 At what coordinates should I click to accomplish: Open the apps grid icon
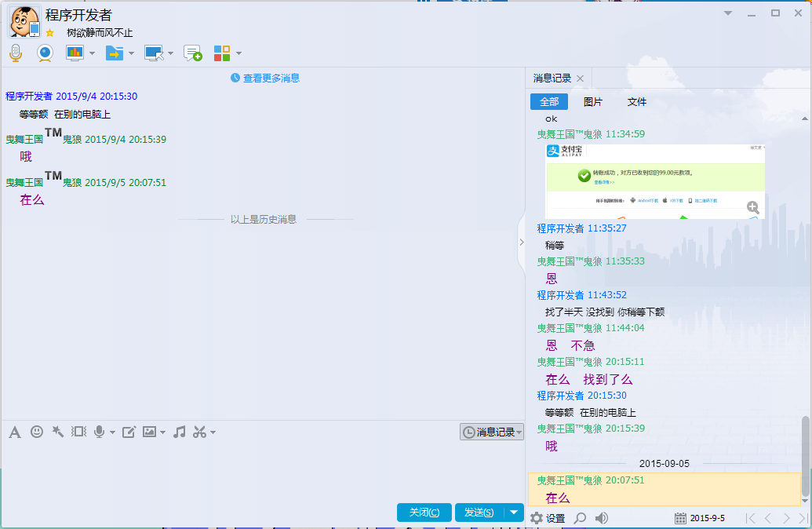click(222, 53)
